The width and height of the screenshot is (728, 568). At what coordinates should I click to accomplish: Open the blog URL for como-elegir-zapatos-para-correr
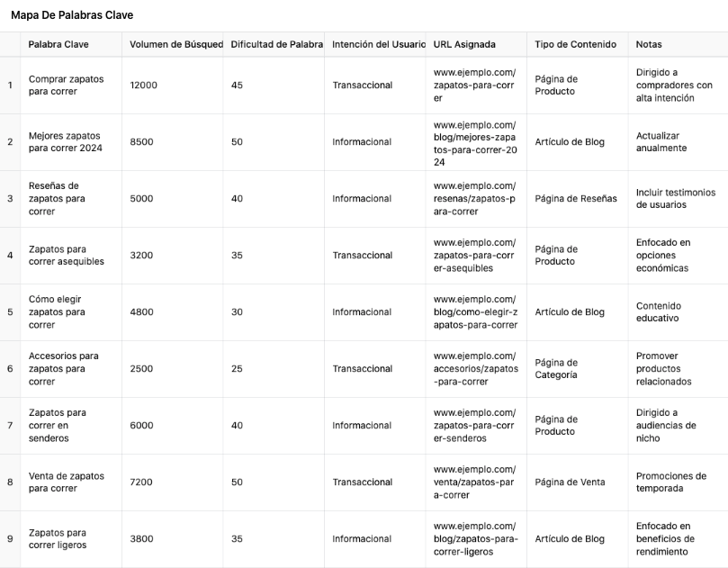pyautogui.click(x=475, y=311)
